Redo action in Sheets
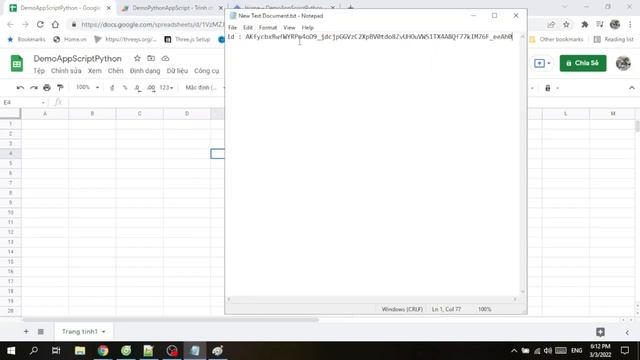Image resolution: width=640 pixels, height=360 pixels. point(33,88)
